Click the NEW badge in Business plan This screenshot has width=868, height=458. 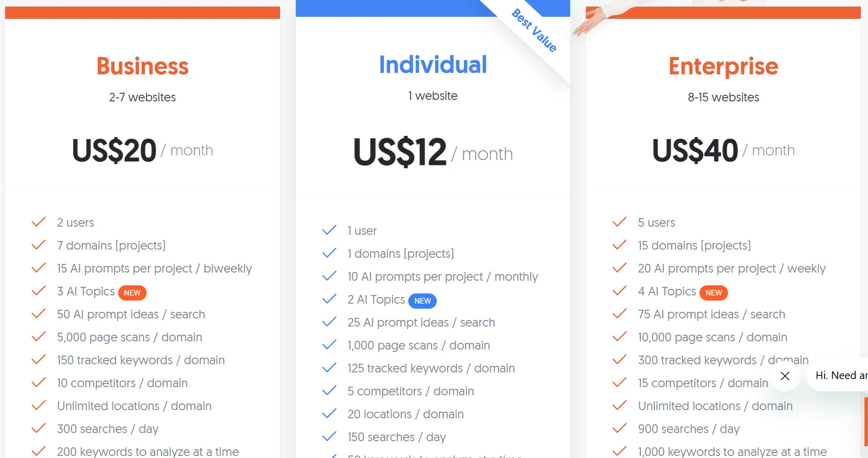click(x=132, y=293)
